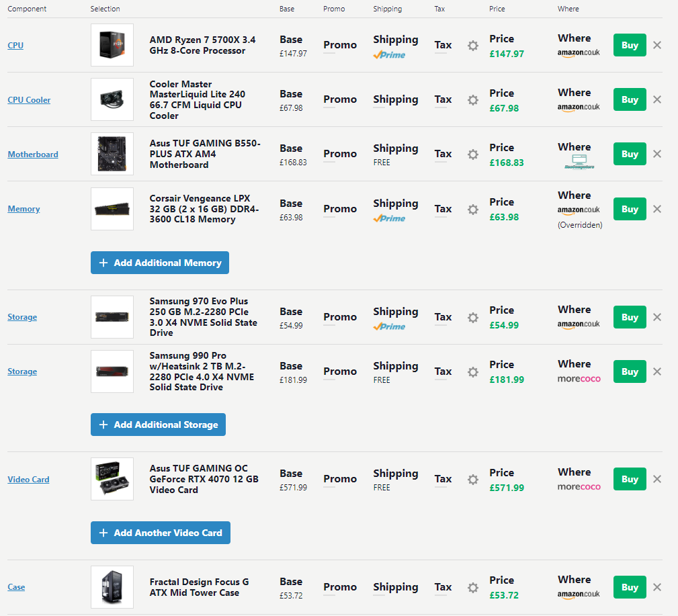Viewport: 678px width, 616px height.
Task: Add Additional Memory to the build
Action: pos(160,263)
